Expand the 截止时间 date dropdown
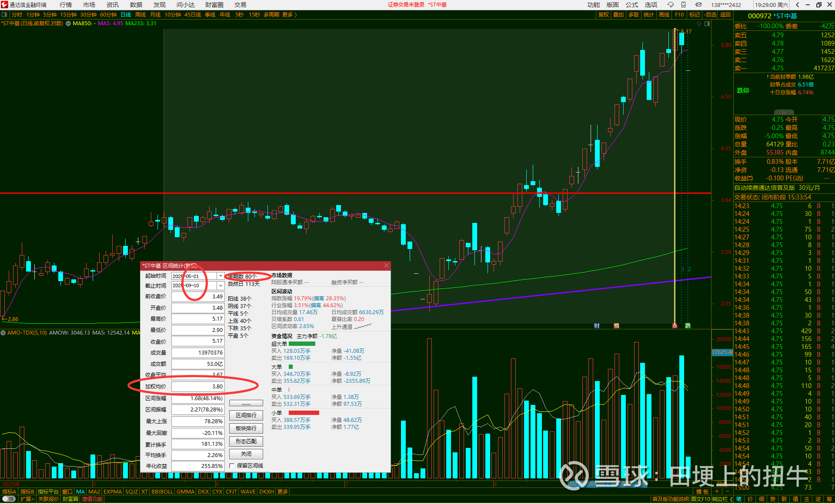This screenshot has width=835, height=504. pos(220,286)
